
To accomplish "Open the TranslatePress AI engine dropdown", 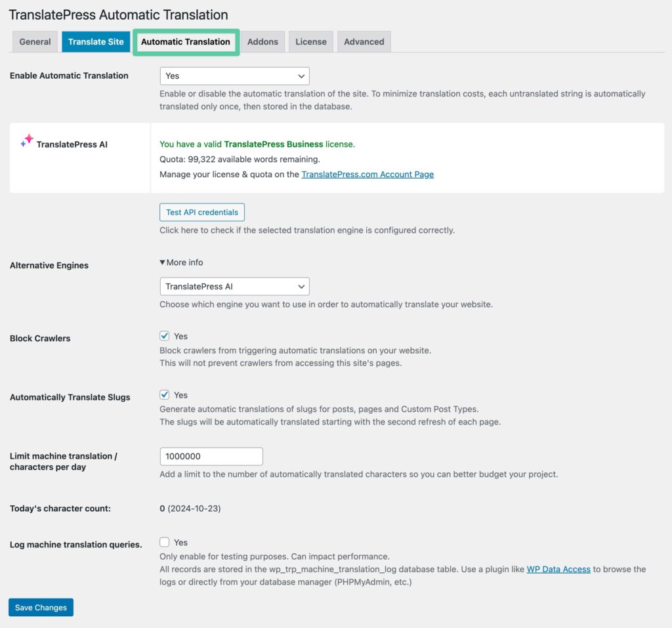I will (234, 286).
